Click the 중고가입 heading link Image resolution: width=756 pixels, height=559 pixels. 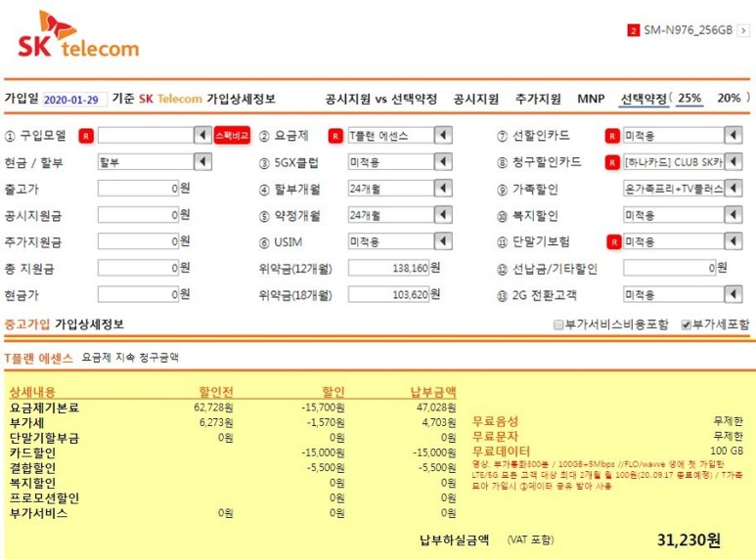tap(27, 323)
